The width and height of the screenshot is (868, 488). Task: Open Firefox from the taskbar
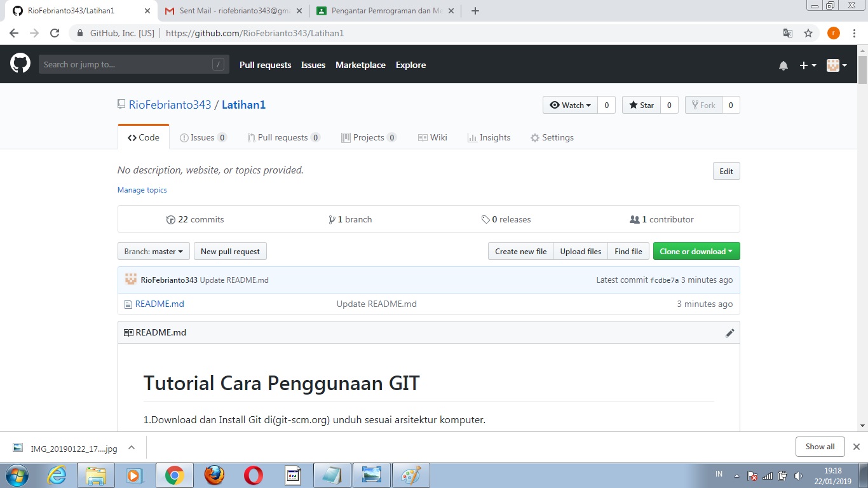[214, 475]
